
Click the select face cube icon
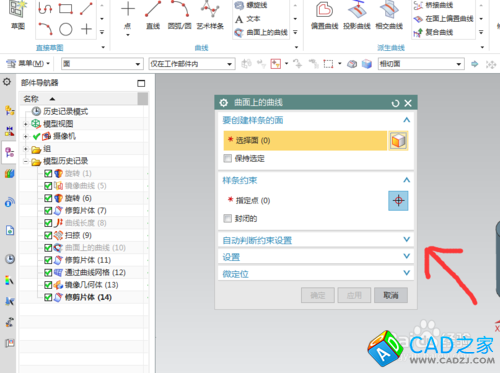pyautogui.click(x=398, y=141)
